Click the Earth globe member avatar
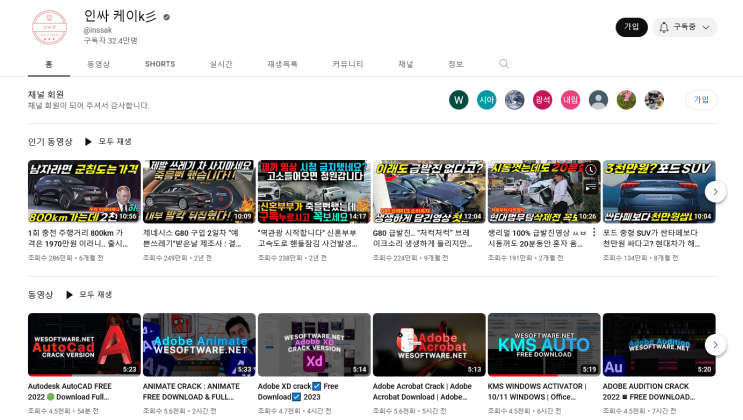This screenshot has width=743, height=420. tap(515, 100)
